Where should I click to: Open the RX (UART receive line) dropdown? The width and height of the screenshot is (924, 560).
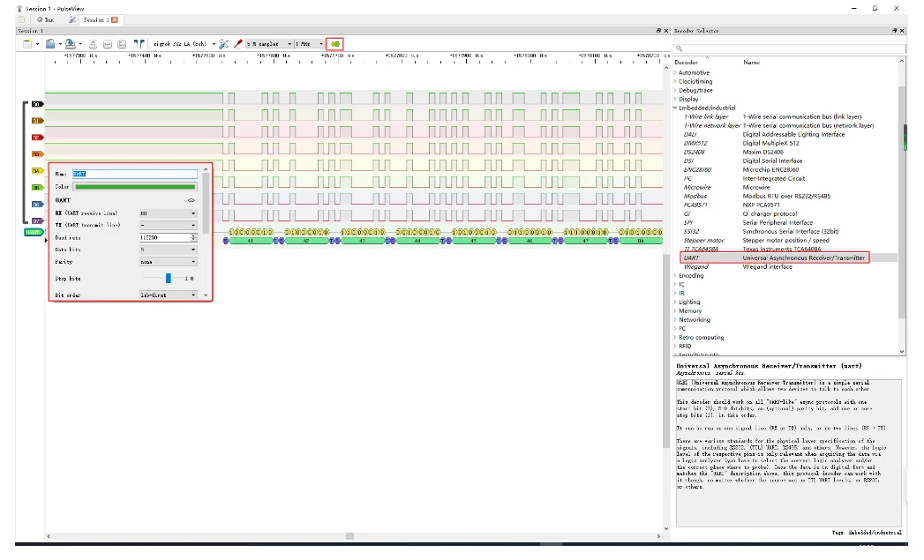click(168, 213)
